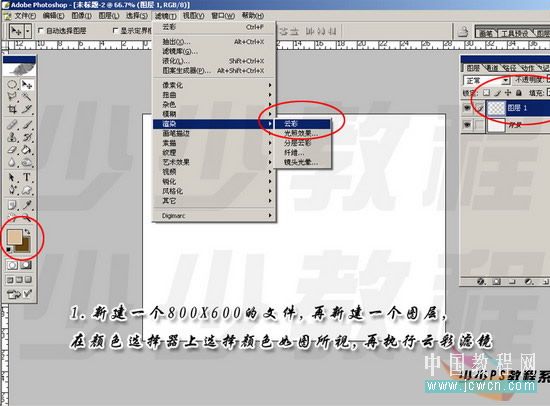Select the Blur tool
Screen dimensions: 550x406
click(12, 162)
